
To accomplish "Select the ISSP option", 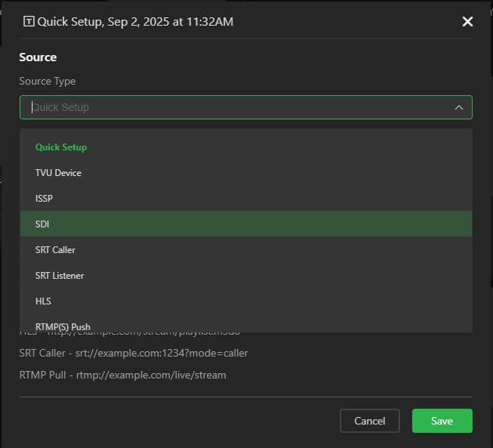I will pos(44,199).
